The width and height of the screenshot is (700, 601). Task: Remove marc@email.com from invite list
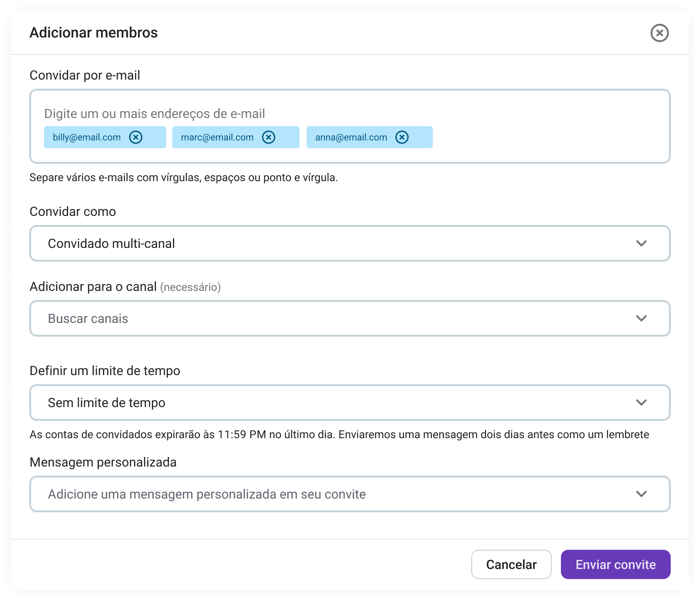tap(269, 137)
